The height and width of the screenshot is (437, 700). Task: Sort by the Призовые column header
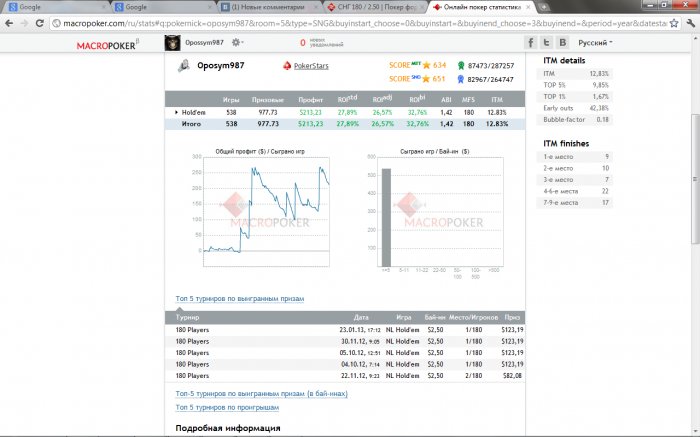click(268, 100)
